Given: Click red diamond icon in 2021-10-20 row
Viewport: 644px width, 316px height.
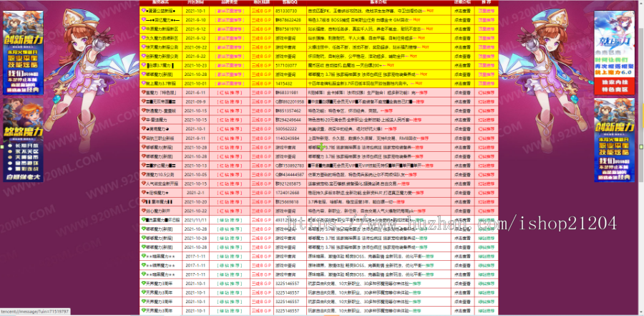Looking at the screenshot, I should point(143,201).
